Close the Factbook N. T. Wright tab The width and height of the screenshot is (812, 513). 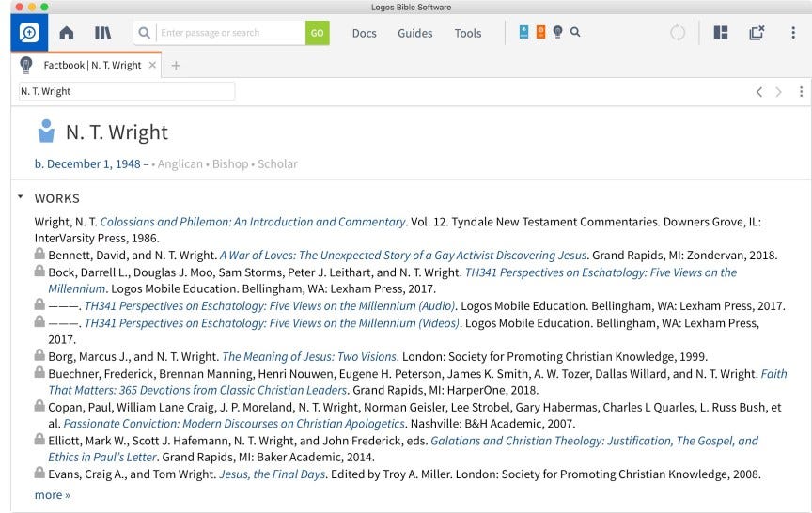point(152,65)
